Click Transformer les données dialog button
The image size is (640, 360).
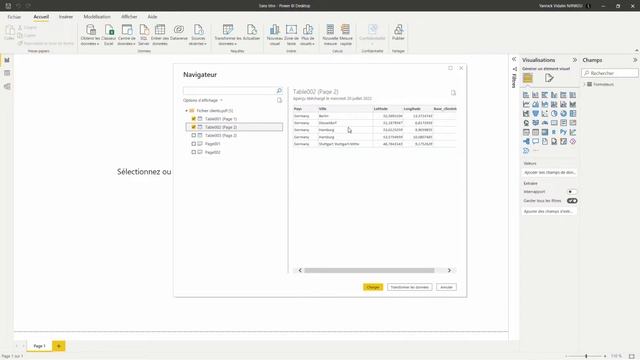click(409, 287)
